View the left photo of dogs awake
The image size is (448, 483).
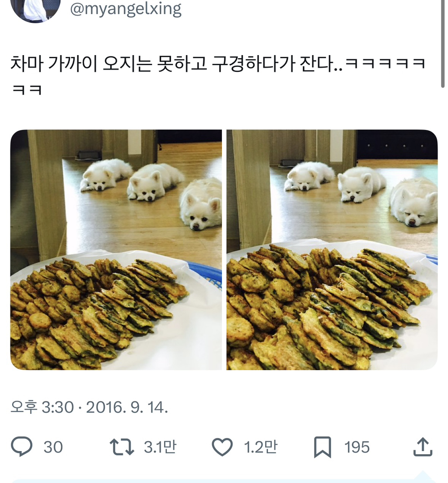(116, 250)
